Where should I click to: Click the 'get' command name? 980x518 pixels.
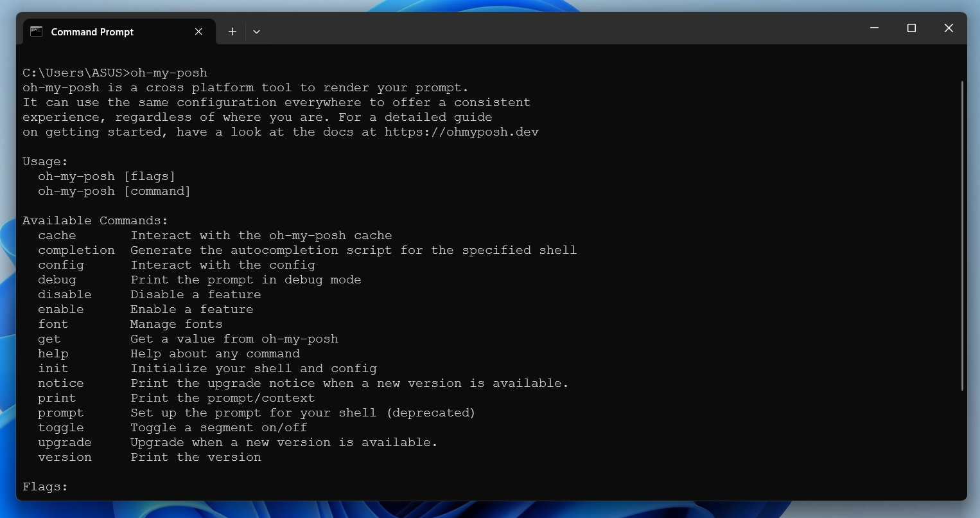(49, 339)
